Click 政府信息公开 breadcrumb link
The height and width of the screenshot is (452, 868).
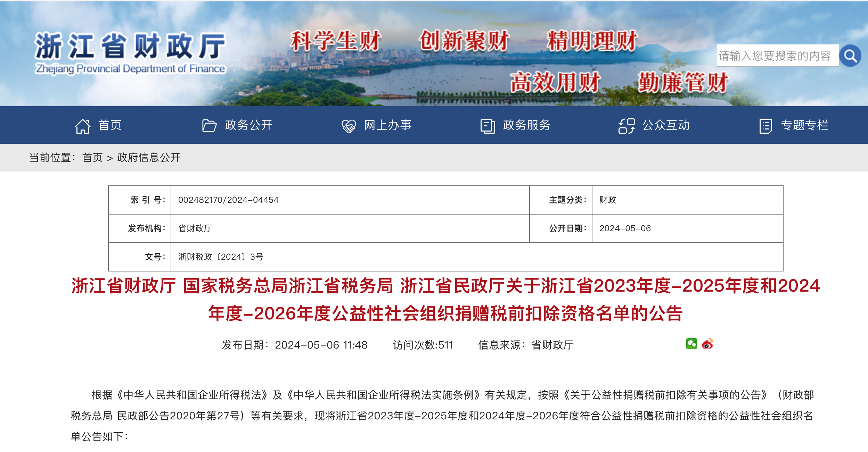(x=149, y=158)
